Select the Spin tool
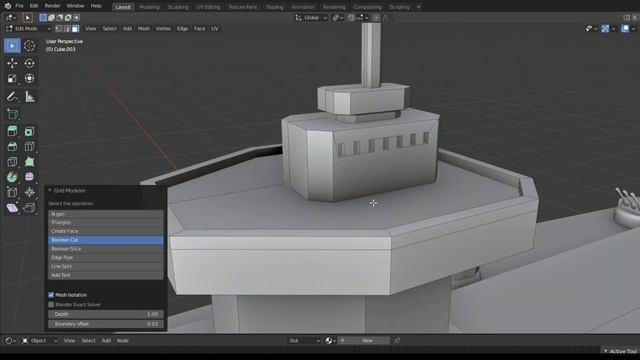This screenshot has height=360, width=640. 12,177
